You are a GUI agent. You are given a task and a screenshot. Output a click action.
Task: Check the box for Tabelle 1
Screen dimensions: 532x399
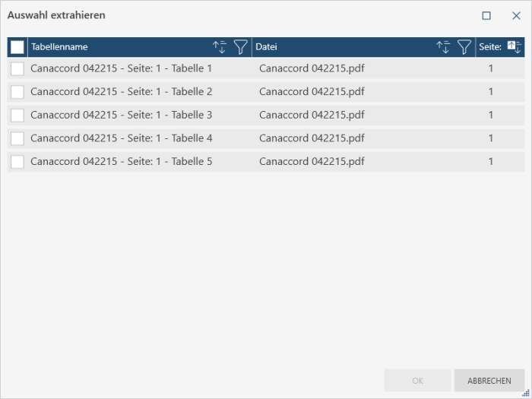tap(17, 68)
